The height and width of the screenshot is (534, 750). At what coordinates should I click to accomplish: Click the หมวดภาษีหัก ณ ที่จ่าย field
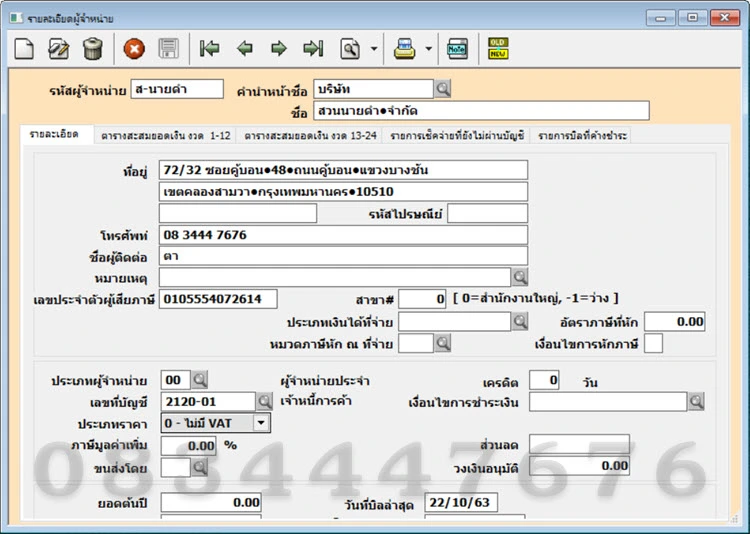point(416,343)
